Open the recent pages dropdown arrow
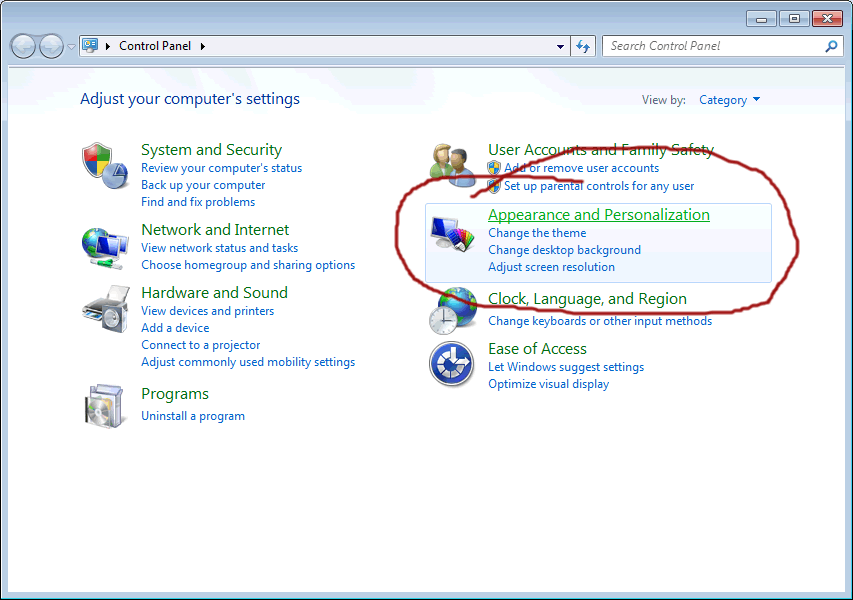The image size is (853, 600). [x=71, y=47]
